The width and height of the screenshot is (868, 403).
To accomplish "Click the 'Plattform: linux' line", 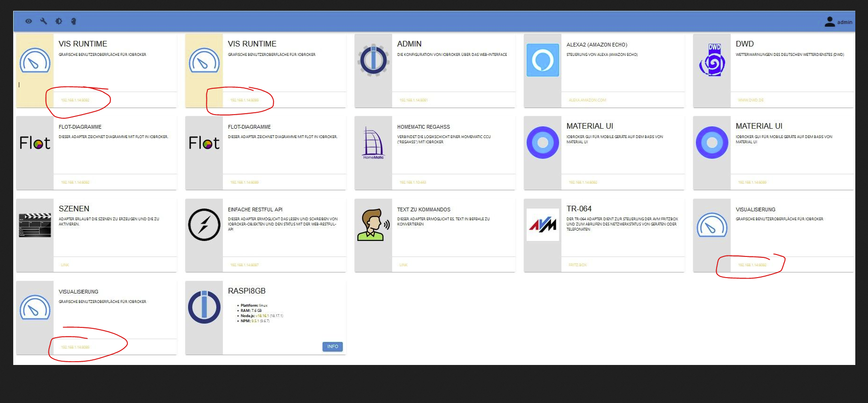I will click(x=254, y=305).
